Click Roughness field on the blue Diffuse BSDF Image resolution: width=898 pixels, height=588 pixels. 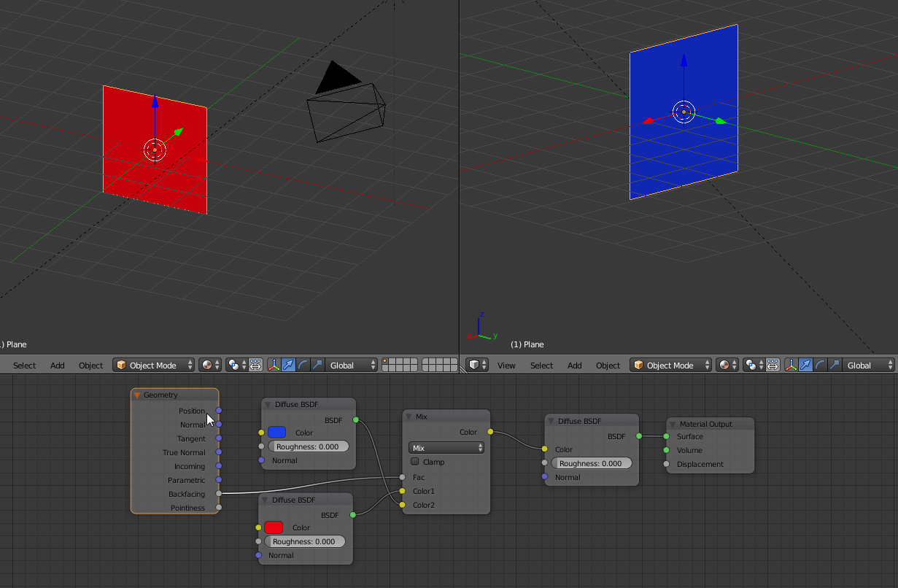click(x=309, y=446)
